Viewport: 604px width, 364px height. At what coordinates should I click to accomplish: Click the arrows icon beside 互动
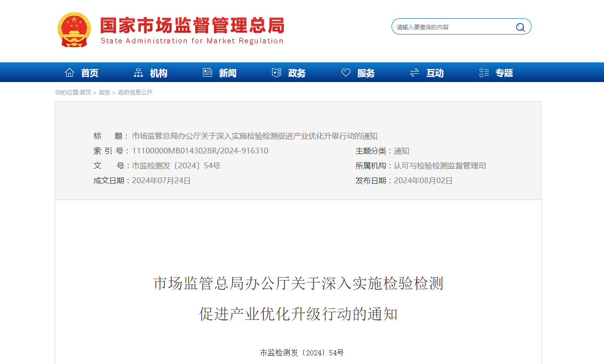pyautogui.click(x=415, y=72)
